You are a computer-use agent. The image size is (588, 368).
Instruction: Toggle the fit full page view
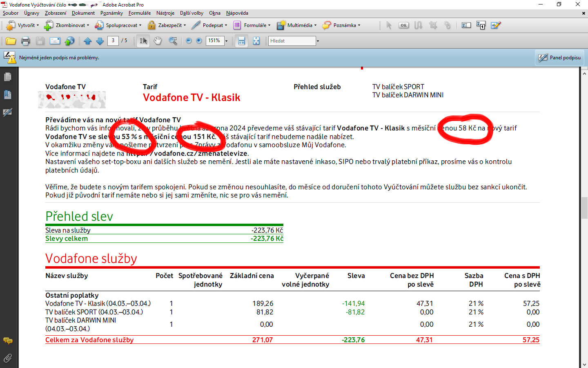256,41
